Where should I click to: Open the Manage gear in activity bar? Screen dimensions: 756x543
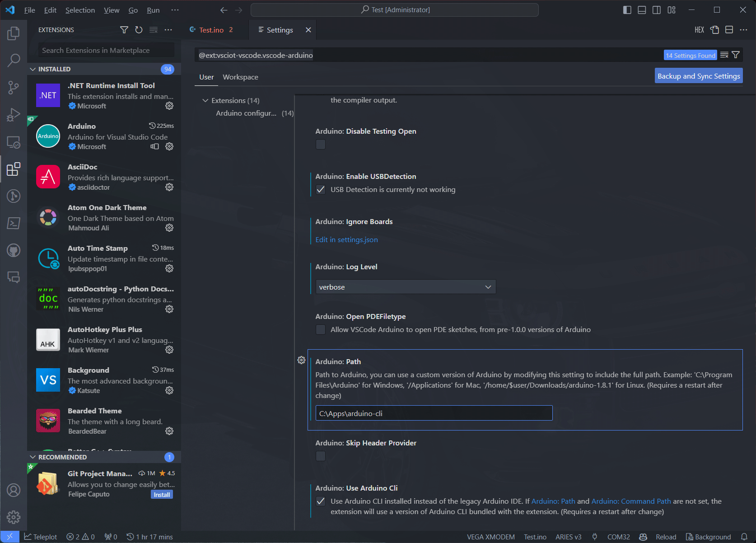[14, 517]
